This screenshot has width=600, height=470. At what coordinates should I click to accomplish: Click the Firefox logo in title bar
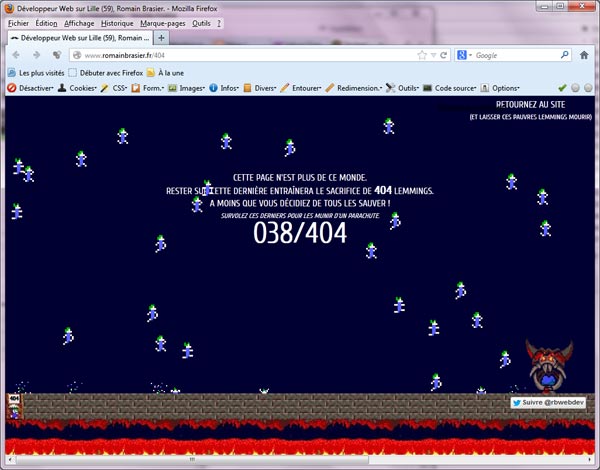[x=9, y=8]
